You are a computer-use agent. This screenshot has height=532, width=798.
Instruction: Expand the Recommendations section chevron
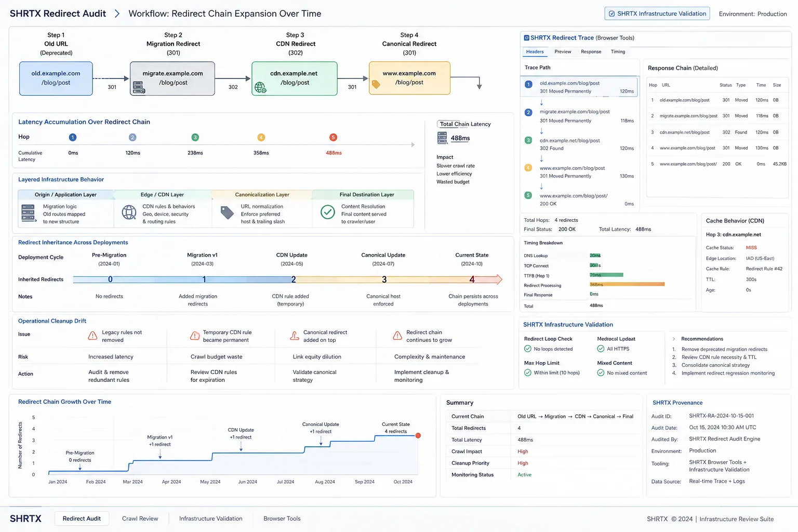click(x=674, y=339)
